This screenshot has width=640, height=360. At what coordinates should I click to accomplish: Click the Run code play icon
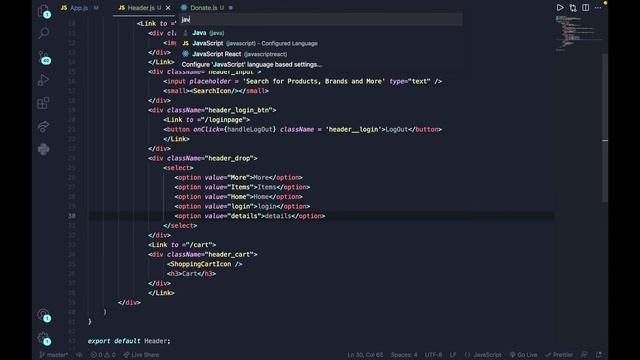(560, 7)
